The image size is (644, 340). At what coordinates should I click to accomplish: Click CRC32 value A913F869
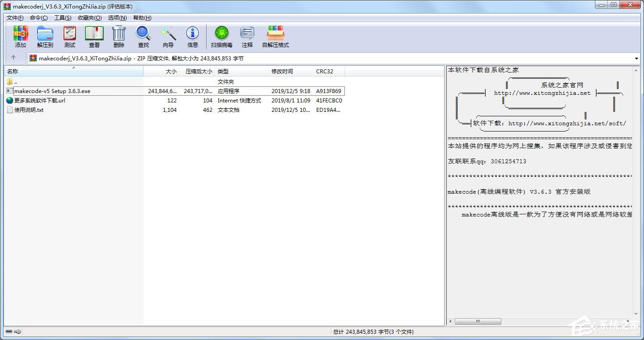coord(329,91)
